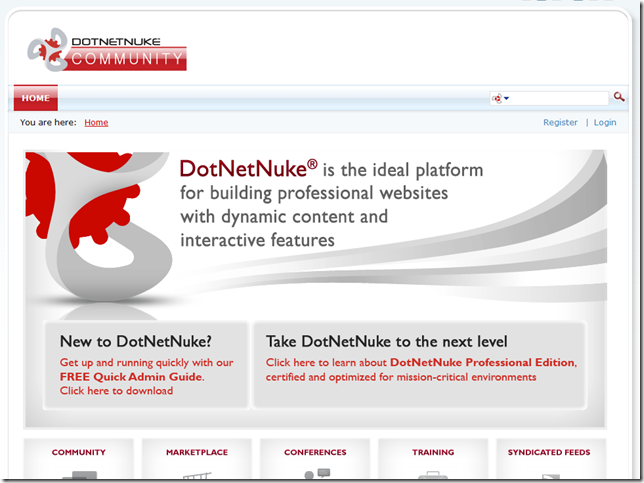Open the CONFERENCES section card
The width and height of the screenshot is (644, 483).
pyautogui.click(x=315, y=459)
